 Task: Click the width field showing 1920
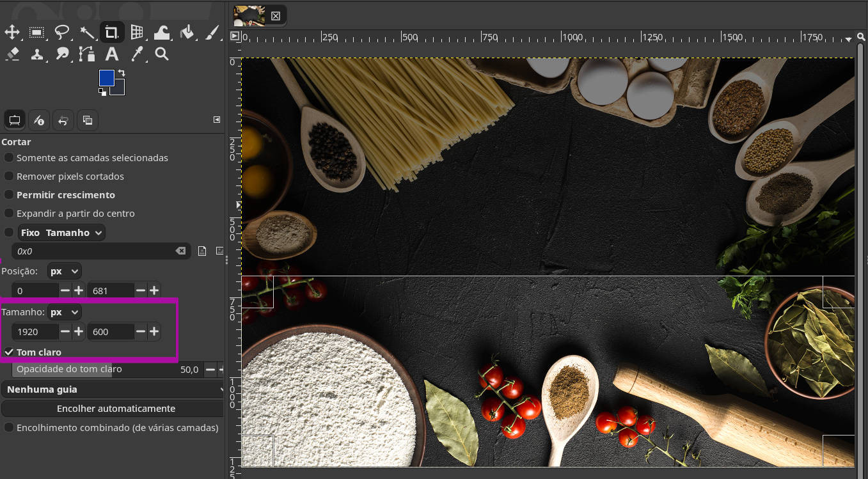click(x=36, y=331)
